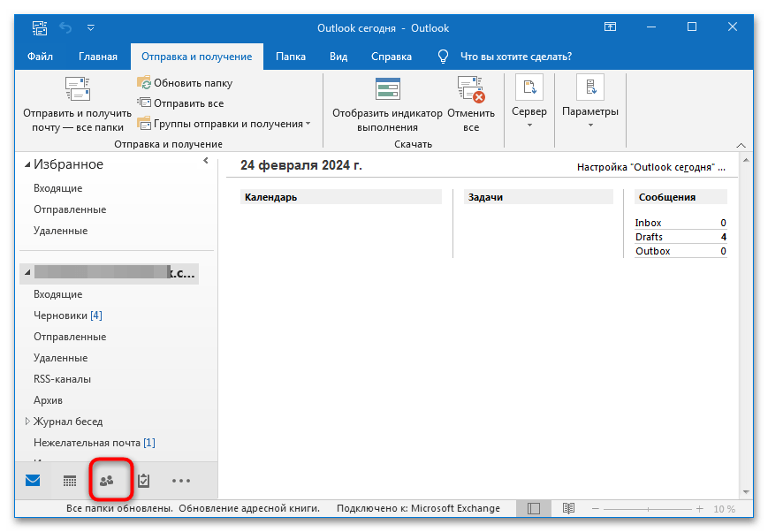This screenshot has height=532, width=768.
Task: Open the RSS-каналы folder
Action: pyautogui.click(x=62, y=378)
